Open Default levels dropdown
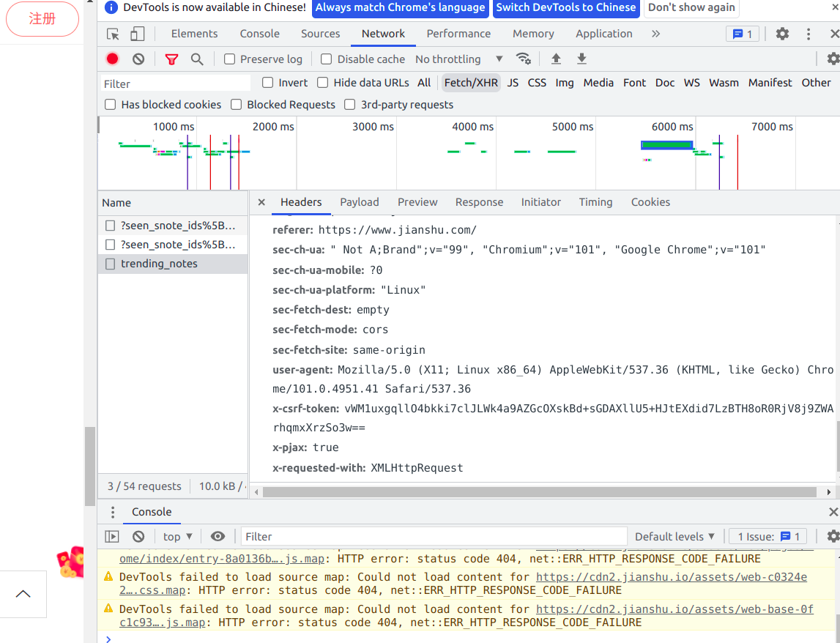 coord(674,536)
